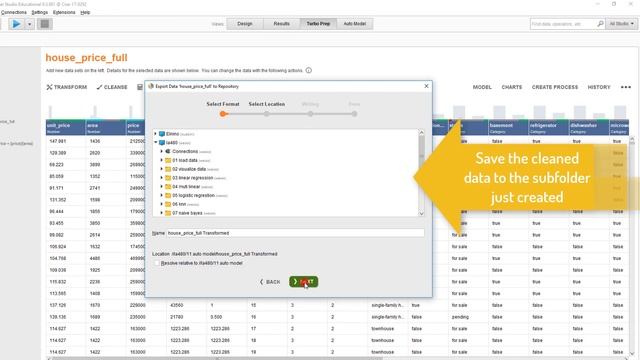Collapse the ia480 repository node
This screenshot has width=640, height=360.
(156, 142)
